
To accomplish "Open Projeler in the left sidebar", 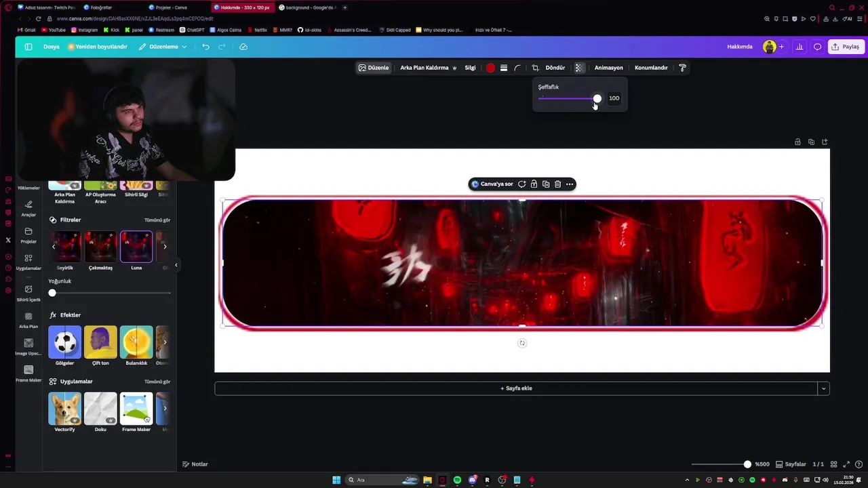I will click(x=28, y=235).
